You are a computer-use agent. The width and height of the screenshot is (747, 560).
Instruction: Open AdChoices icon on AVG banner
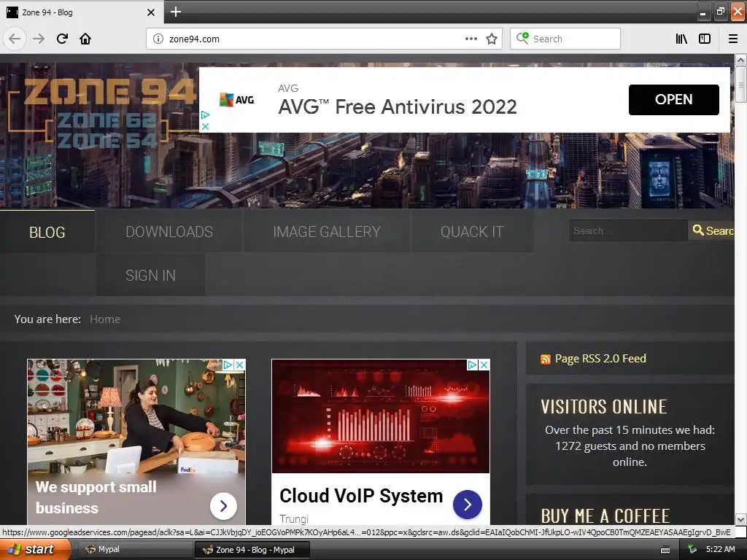(x=205, y=114)
